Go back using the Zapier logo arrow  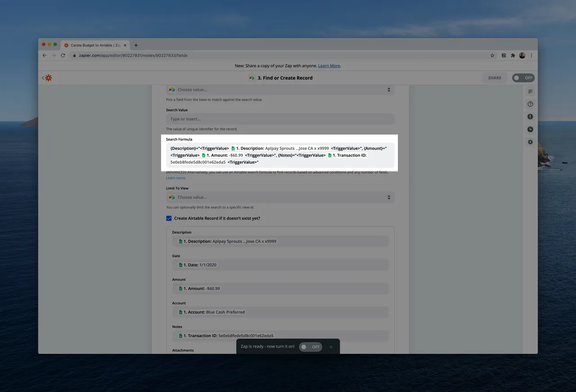[47, 78]
